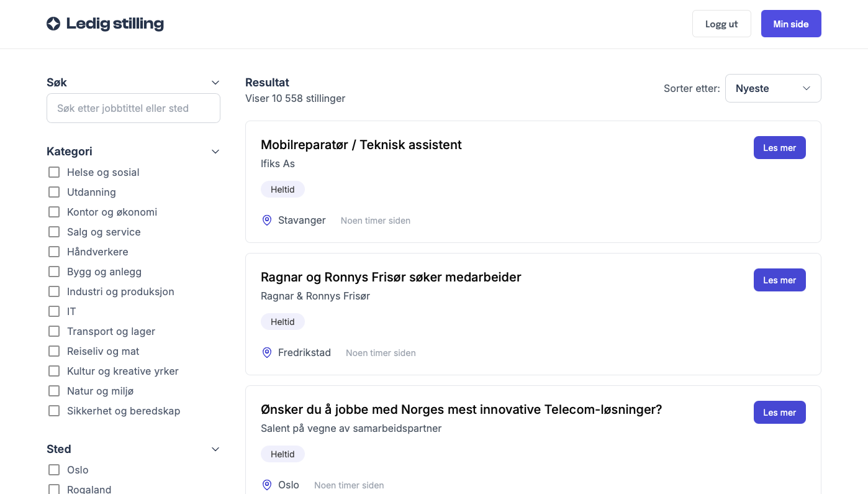The width and height of the screenshot is (868, 494).
Task: Select the Oslo location checkbox
Action: click(54, 470)
